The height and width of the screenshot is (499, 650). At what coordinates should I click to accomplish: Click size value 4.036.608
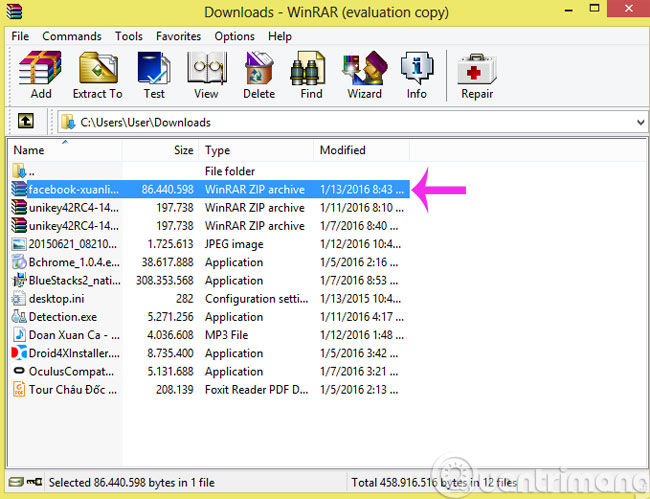tap(170, 335)
